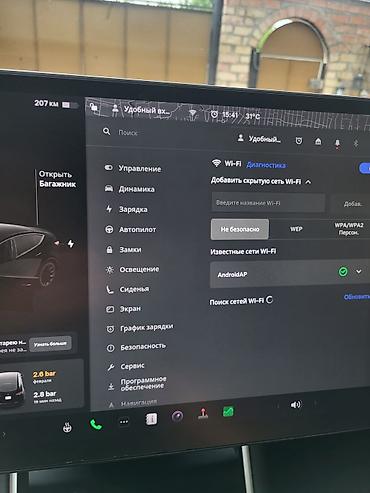
Task: Tap the 207 км range indicator
Action: (46, 103)
